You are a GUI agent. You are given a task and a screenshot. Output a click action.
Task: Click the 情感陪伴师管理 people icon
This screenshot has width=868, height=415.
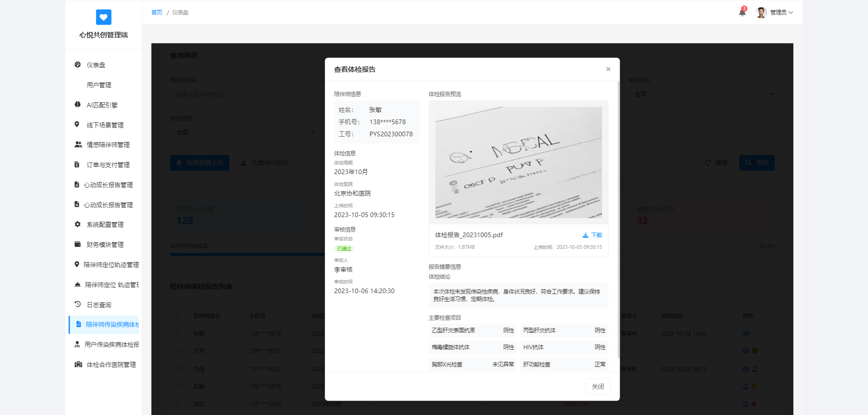click(78, 145)
